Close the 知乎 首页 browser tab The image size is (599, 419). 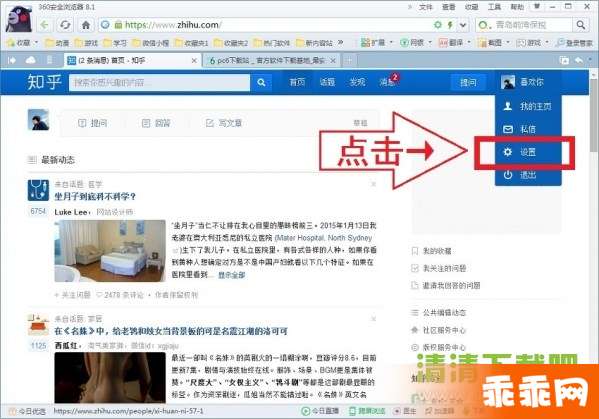coord(194,60)
